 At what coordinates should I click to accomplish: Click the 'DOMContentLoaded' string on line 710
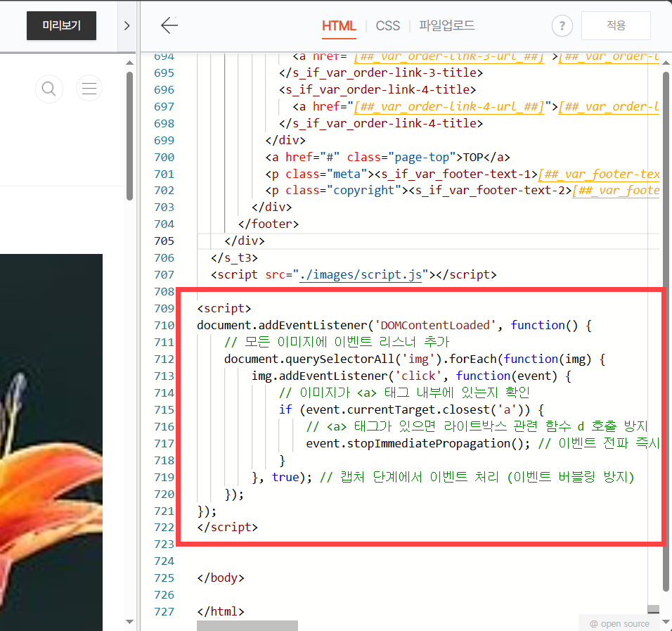click(x=435, y=325)
